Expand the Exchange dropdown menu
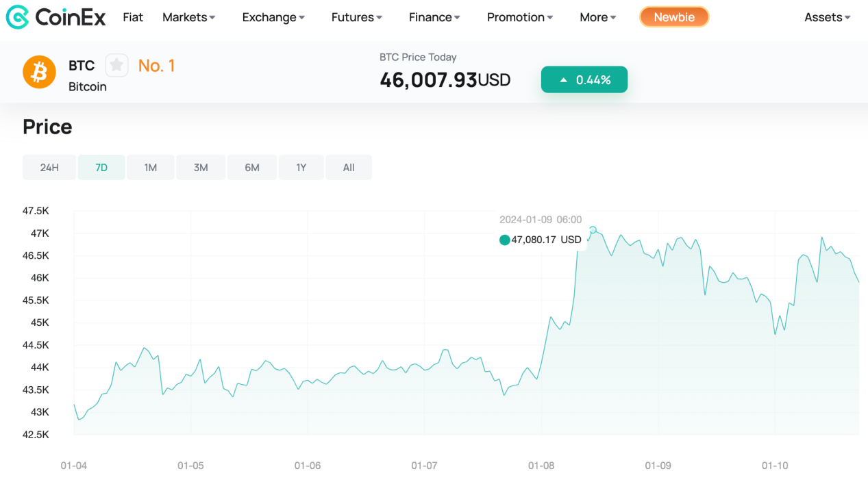This screenshot has height=482, width=868. click(x=273, y=17)
